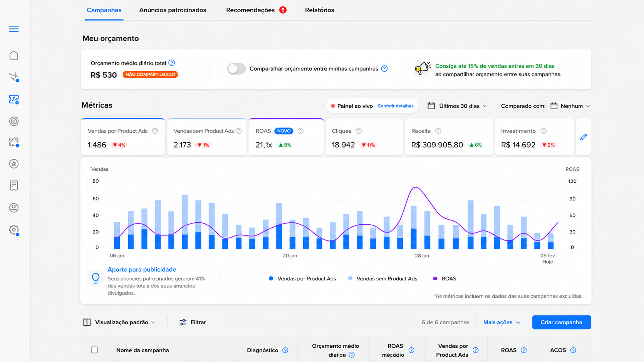Switch to the Anúncios patrocinados tab
The image size is (644, 362).
173,10
